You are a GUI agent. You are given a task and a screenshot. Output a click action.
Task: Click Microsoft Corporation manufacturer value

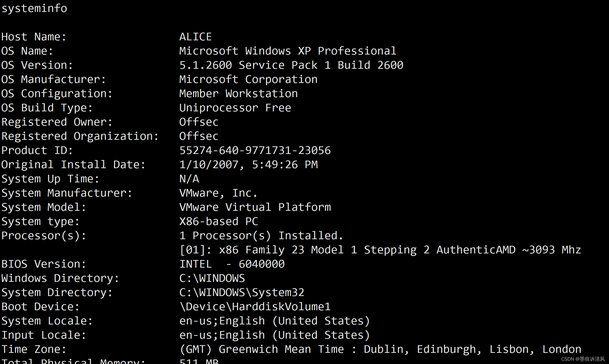(248, 80)
